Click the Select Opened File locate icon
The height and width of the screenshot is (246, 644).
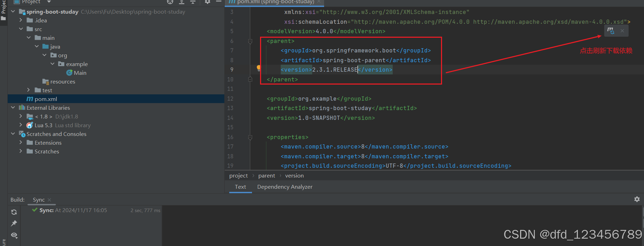click(170, 2)
